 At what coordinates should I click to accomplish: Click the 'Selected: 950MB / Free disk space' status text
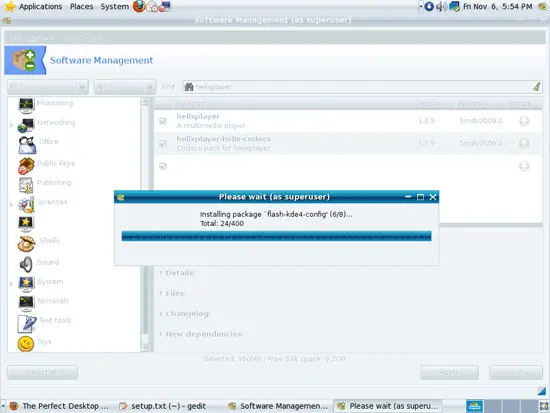tap(275, 359)
